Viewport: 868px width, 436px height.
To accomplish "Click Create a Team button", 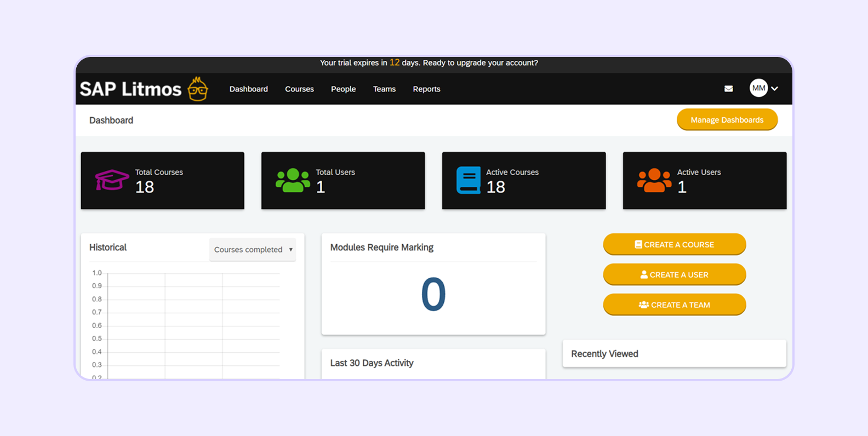I will click(x=675, y=305).
